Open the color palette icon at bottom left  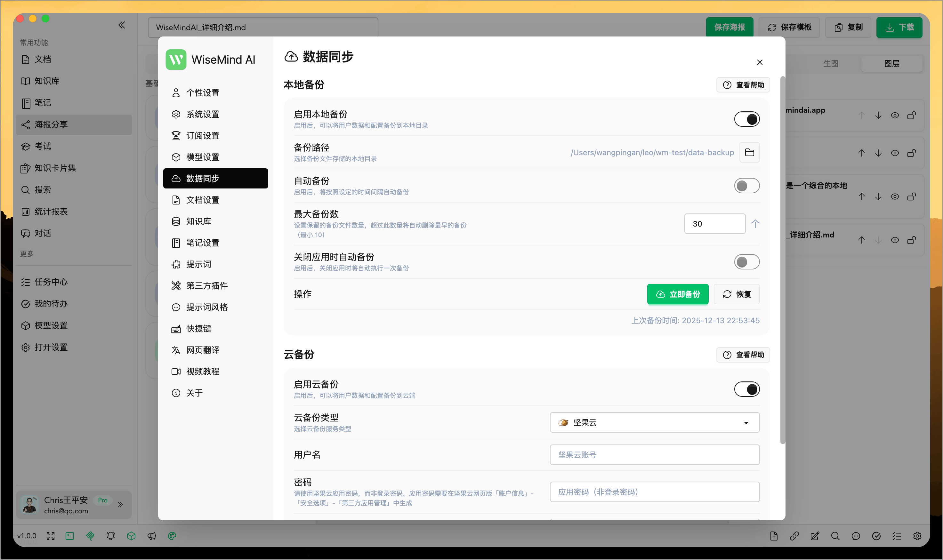coord(172,536)
